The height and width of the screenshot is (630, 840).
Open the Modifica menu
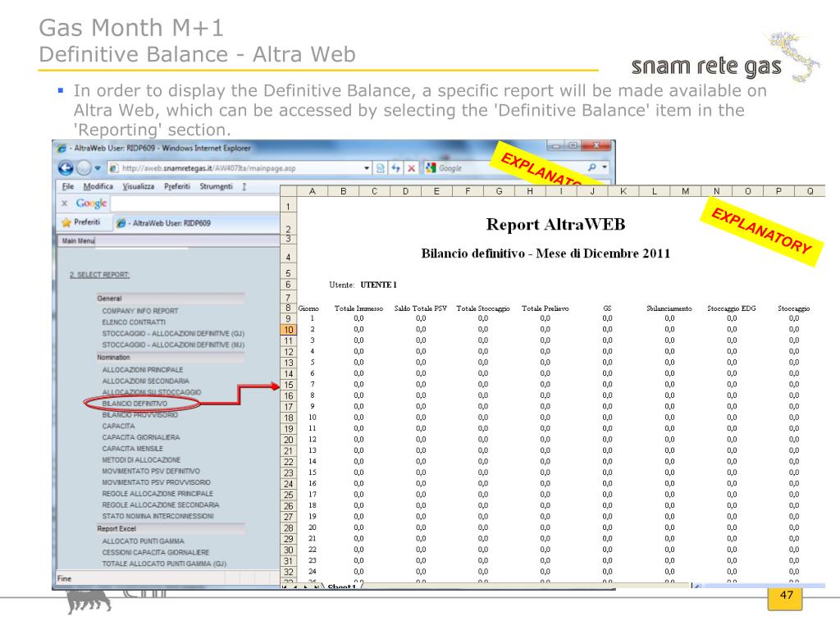coord(98,186)
